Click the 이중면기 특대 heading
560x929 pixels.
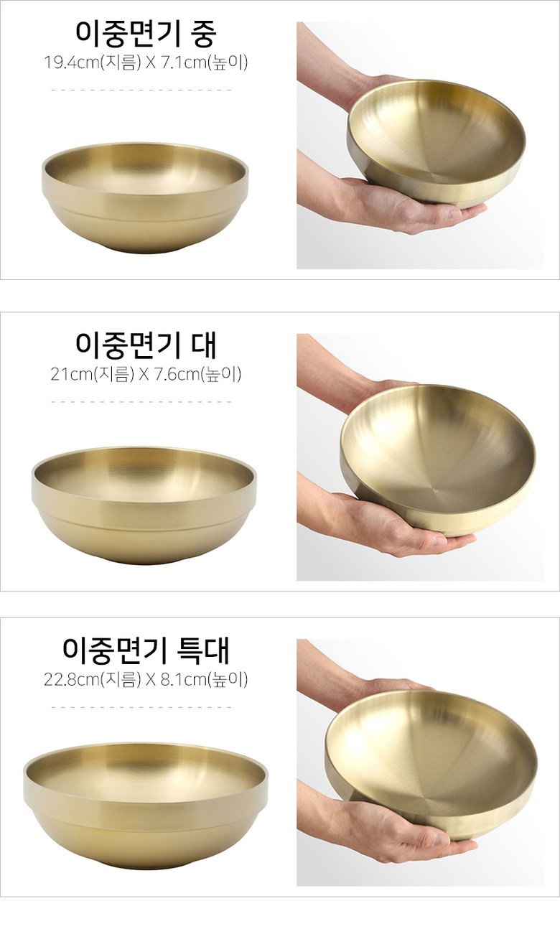pos(146,650)
